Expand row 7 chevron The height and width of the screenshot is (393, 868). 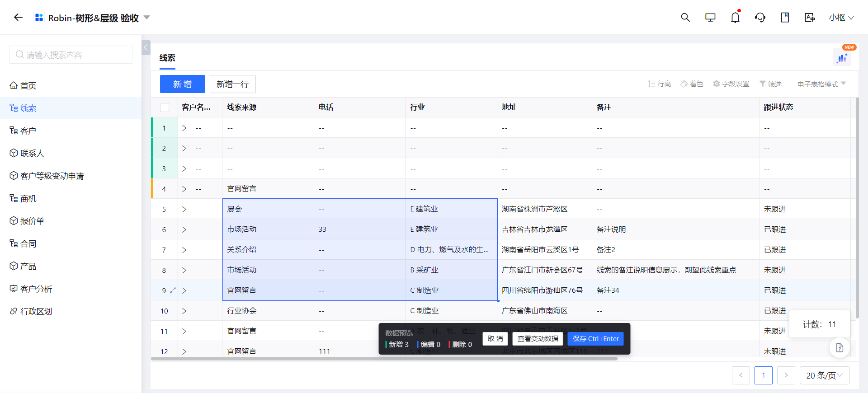click(184, 250)
